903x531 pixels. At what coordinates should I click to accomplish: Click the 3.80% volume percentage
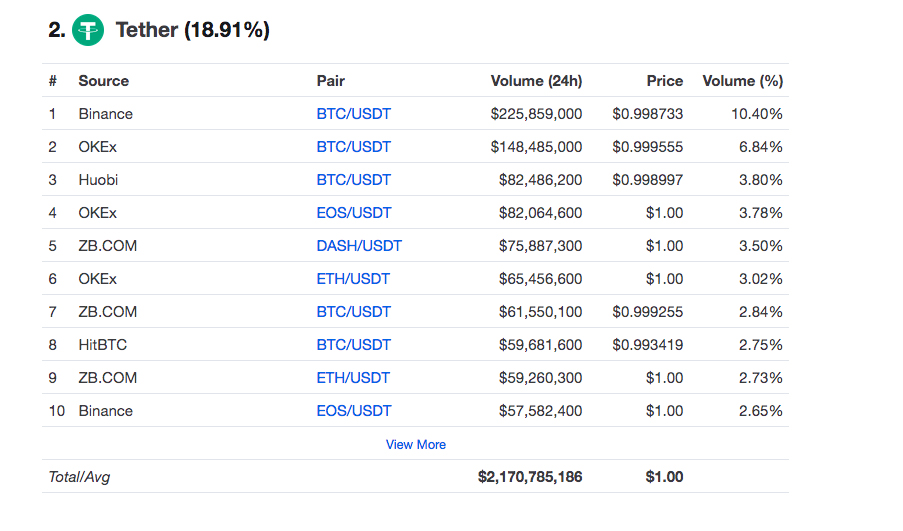click(x=761, y=180)
